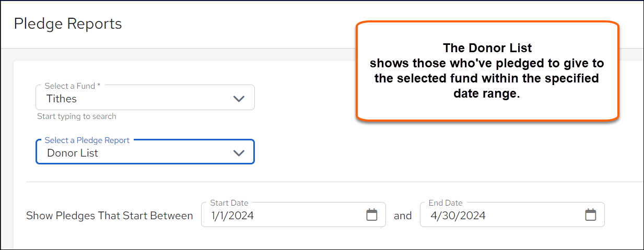Click the bold 'The Donor List' callout title
This screenshot has width=644, height=250.
click(x=487, y=48)
